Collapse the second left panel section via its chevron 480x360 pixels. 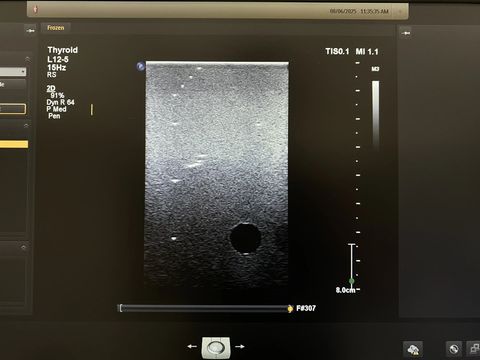26,125
